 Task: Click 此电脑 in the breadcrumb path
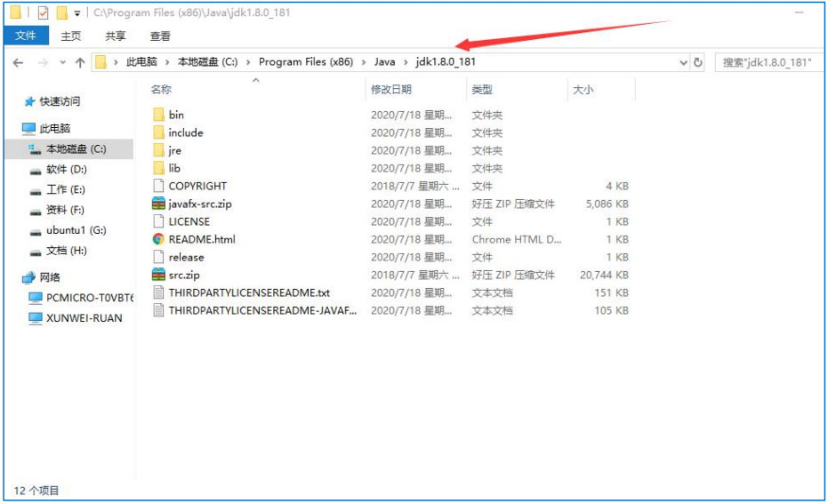141,62
